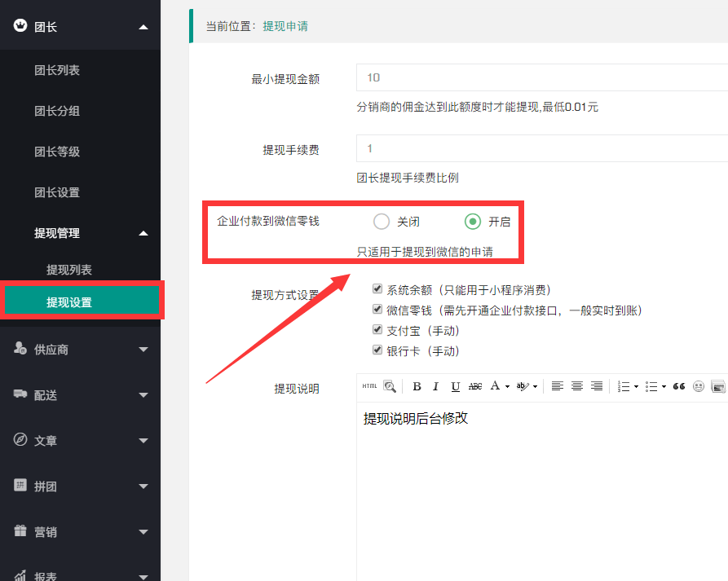
Task: Uncheck the 支付宝（手动） checkbox
Action: tap(377, 329)
